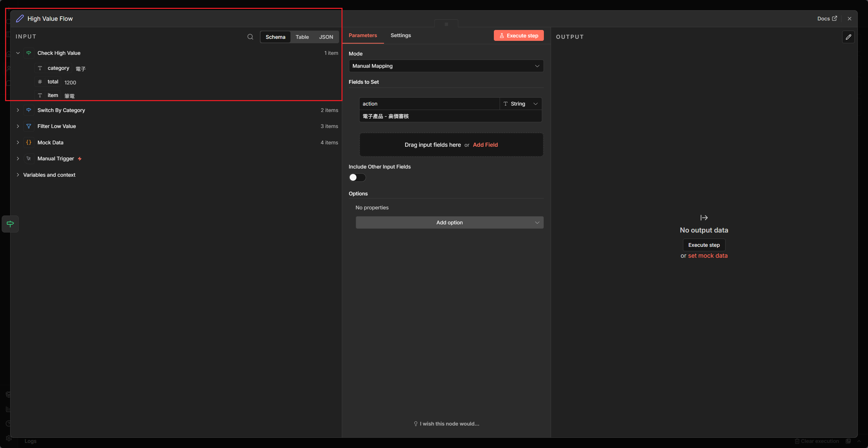
Task: Open the Mode dropdown Manual Mapping
Action: (x=446, y=66)
